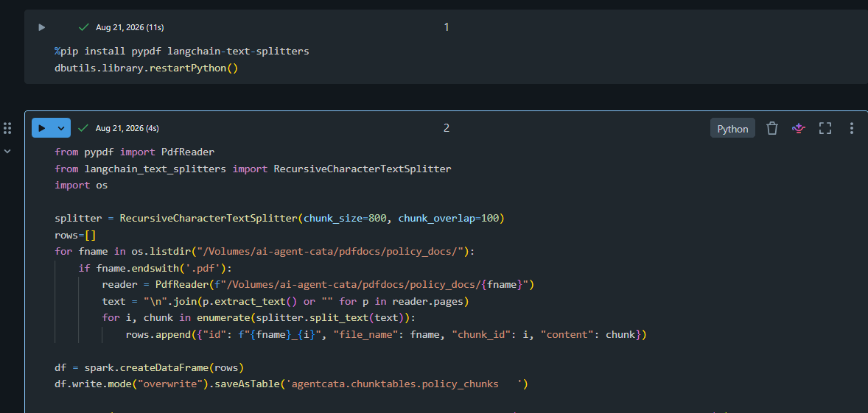Click the '%pip install pypdf langchain-text-splitters' line
The width and height of the screenshot is (868, 413).
click(x=181, y=52)
